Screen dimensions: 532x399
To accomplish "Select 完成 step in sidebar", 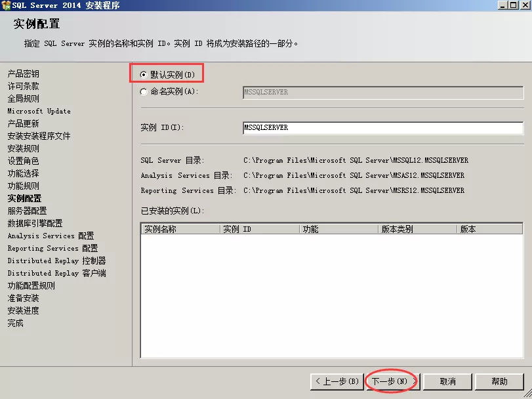I will click(x=16, y=324).
